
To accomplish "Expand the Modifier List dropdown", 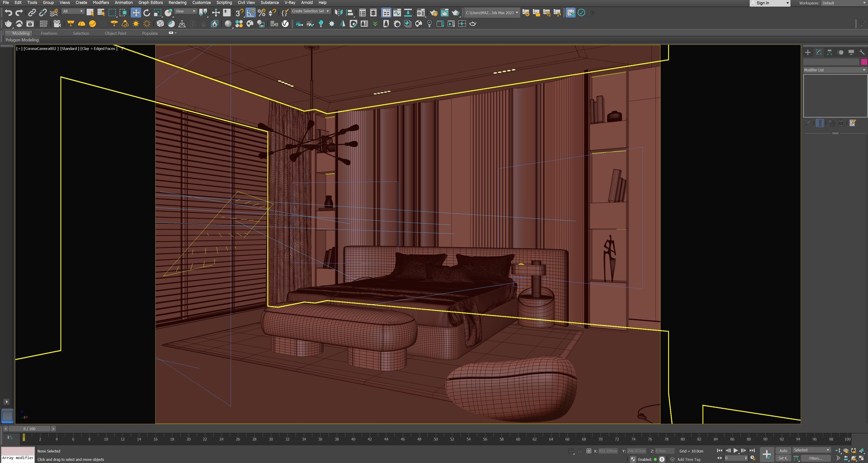I will point(835,70).
